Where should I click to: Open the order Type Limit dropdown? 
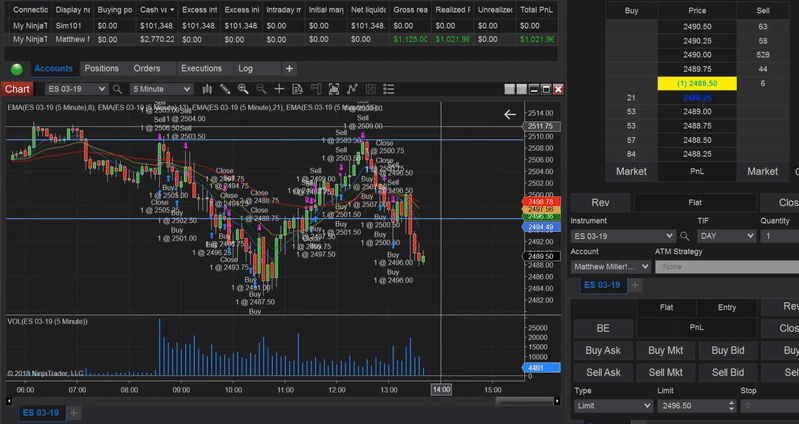(x=614, y=406)
